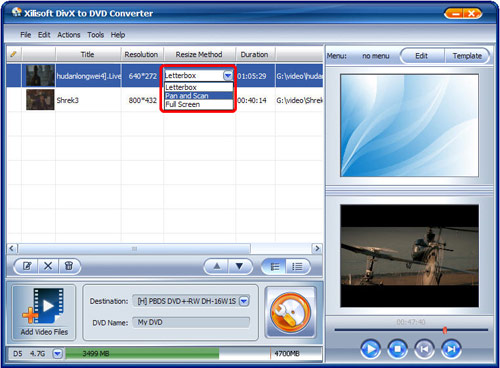Image resolution: width=500 pixels, height=368 pixels.
Task: Jump to next frame in preview
Action: (x=451, y=349)
